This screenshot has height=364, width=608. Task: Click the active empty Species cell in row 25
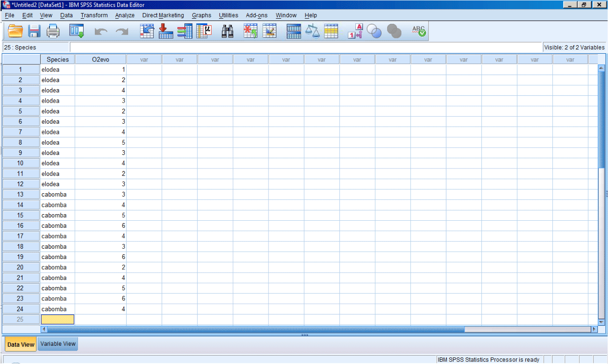[57, 320]
